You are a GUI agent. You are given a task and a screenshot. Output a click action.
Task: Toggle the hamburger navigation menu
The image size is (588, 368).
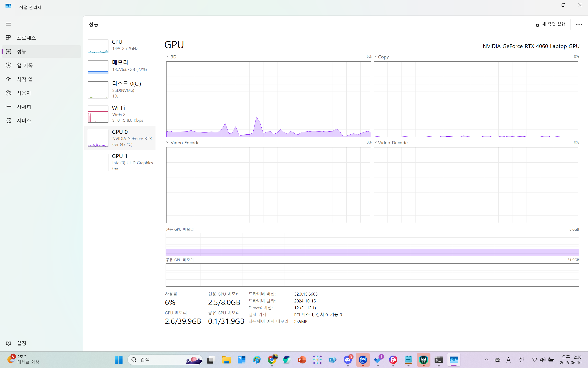pos(8,24)
